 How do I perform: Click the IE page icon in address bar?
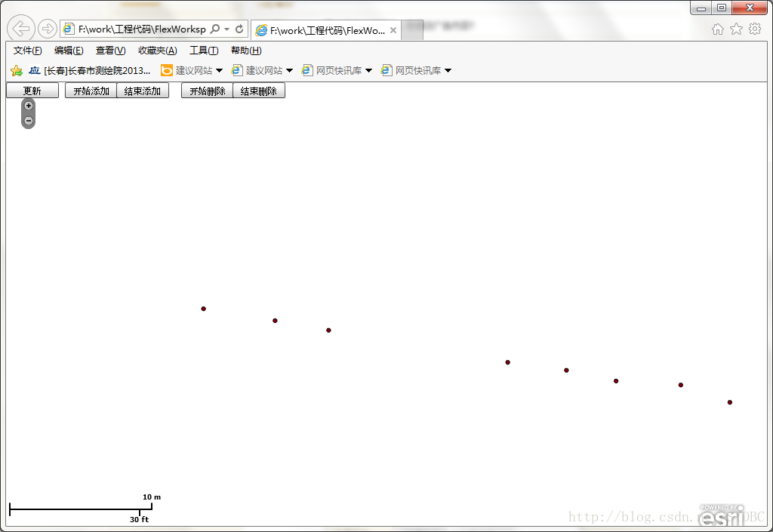[x=69, y=29]
